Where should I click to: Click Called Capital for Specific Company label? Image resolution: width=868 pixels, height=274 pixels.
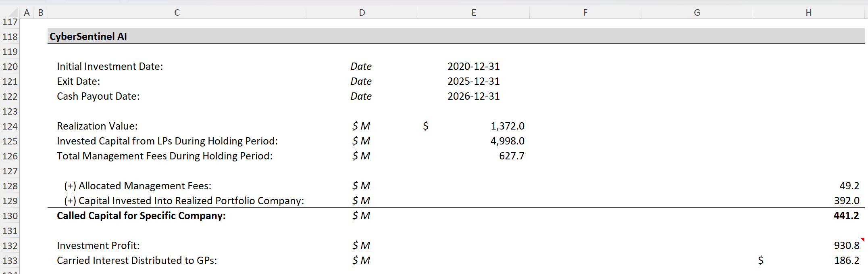click(x=141, y=215)
